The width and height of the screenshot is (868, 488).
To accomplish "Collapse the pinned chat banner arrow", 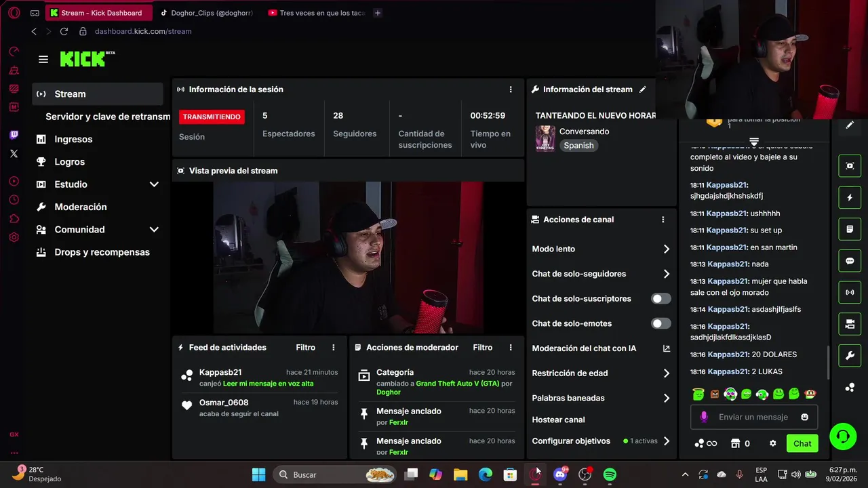I will pos(753,142).
